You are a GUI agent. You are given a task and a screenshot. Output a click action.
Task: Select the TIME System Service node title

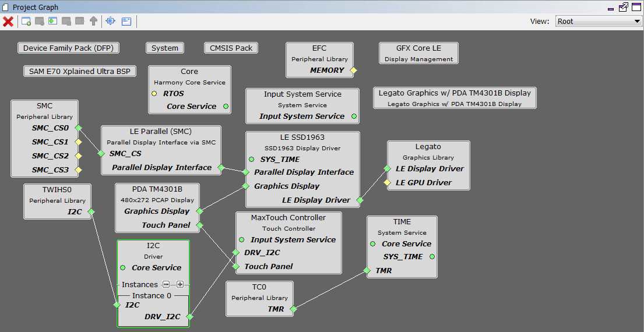tap(402, 221)
